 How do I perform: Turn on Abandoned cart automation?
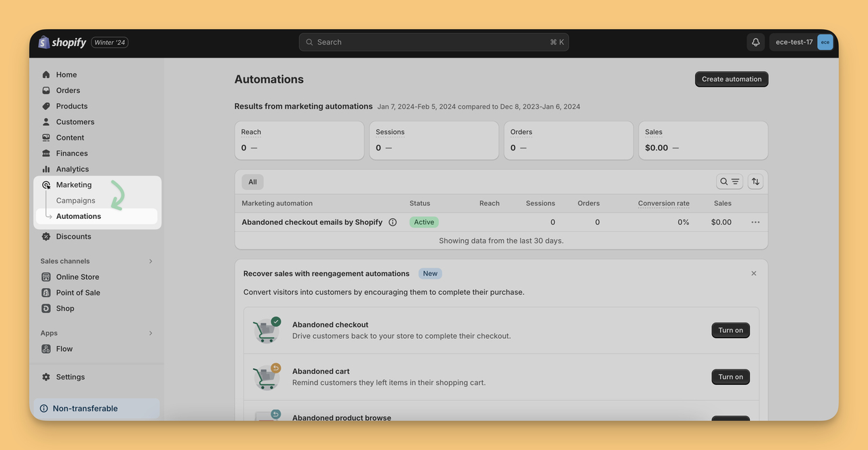coord(730,377)
